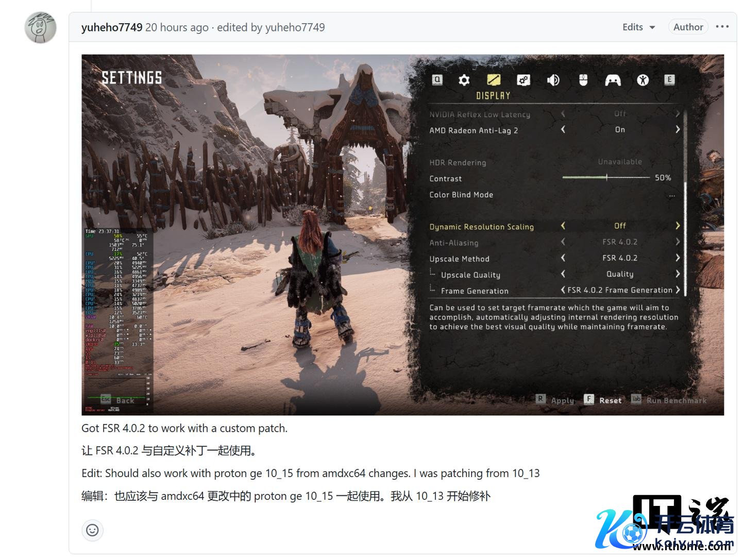Open the general settings gear tab
This screenshot has height=560, width=742.
pos(464,80)
